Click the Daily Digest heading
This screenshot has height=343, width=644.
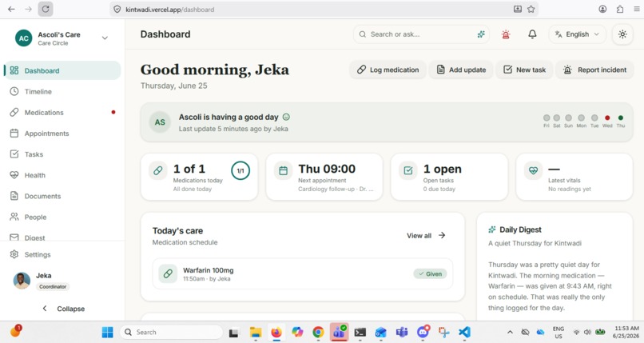[x=520, y=229]
